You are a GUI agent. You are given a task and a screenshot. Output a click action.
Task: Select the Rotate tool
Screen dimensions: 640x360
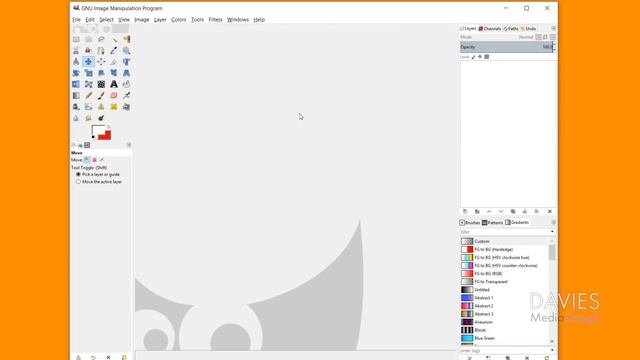coord(76,73)
